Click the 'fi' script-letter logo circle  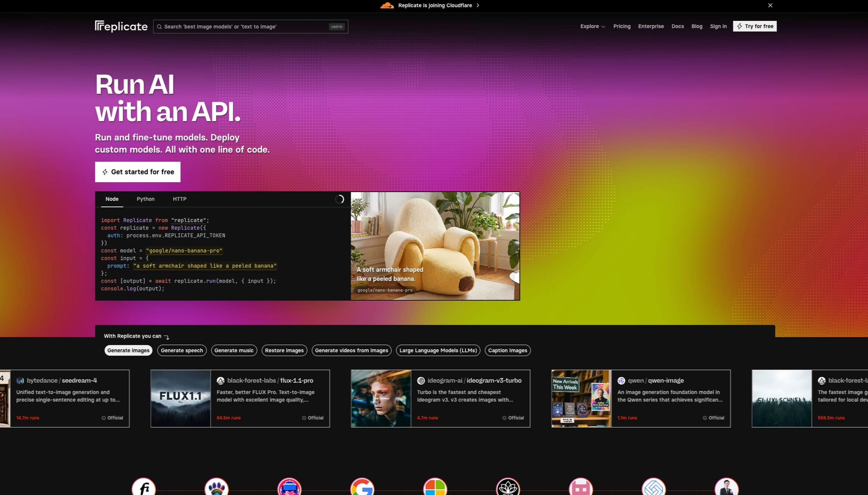tap(143, 487)
